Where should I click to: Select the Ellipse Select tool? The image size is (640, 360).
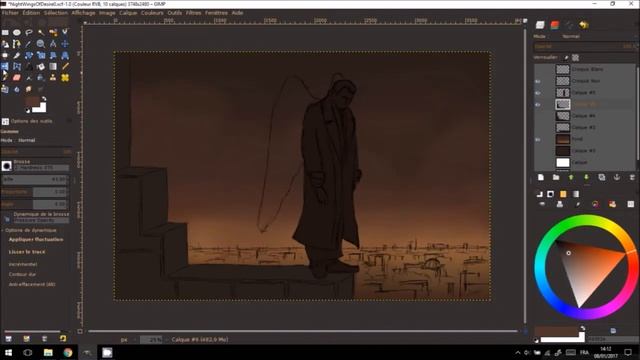pos(17,32)
